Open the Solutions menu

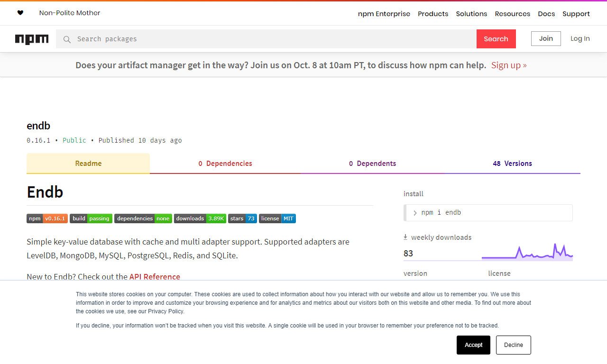pos(471,14)
